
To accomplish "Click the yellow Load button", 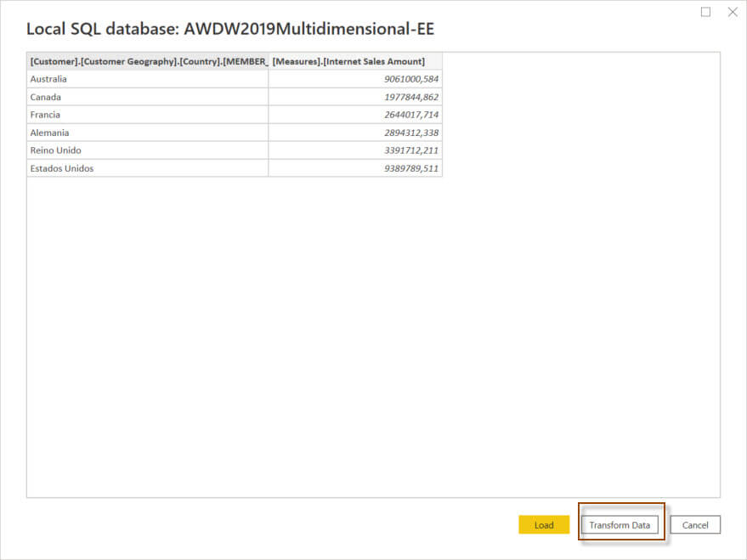I will point(544,525).
